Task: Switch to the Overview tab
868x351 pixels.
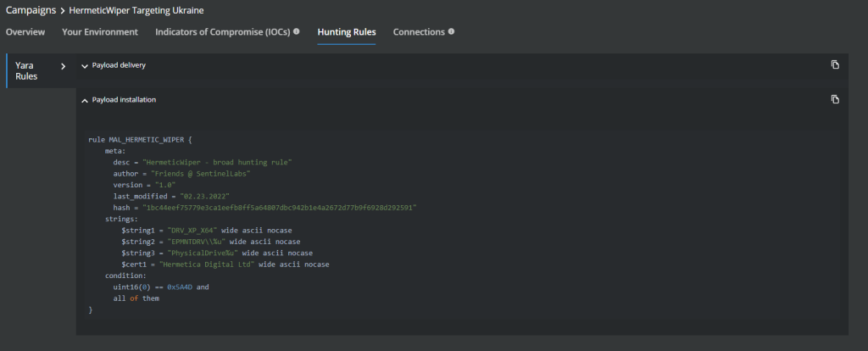Action: point(25,32)
